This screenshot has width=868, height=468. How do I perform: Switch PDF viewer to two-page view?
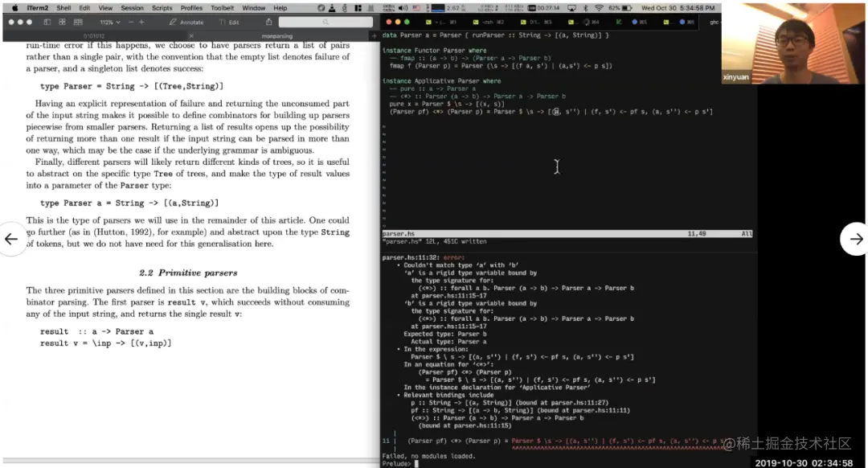(x=78, y=23)
